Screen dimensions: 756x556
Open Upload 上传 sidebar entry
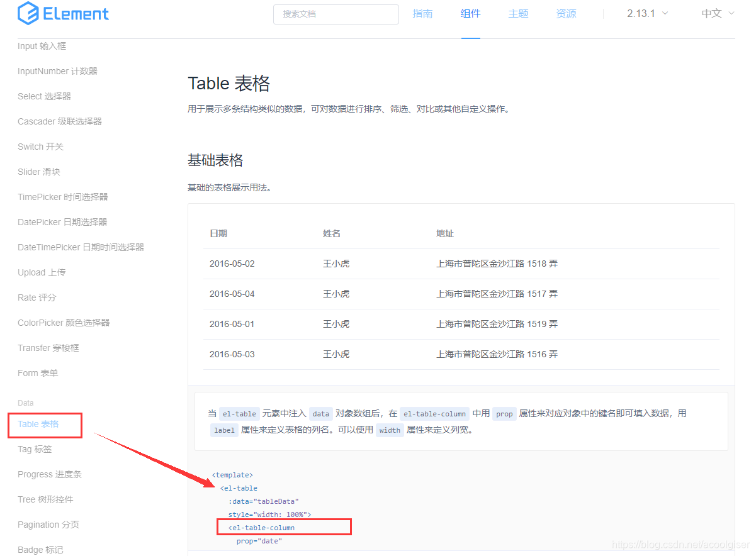(x=42, y=272)
